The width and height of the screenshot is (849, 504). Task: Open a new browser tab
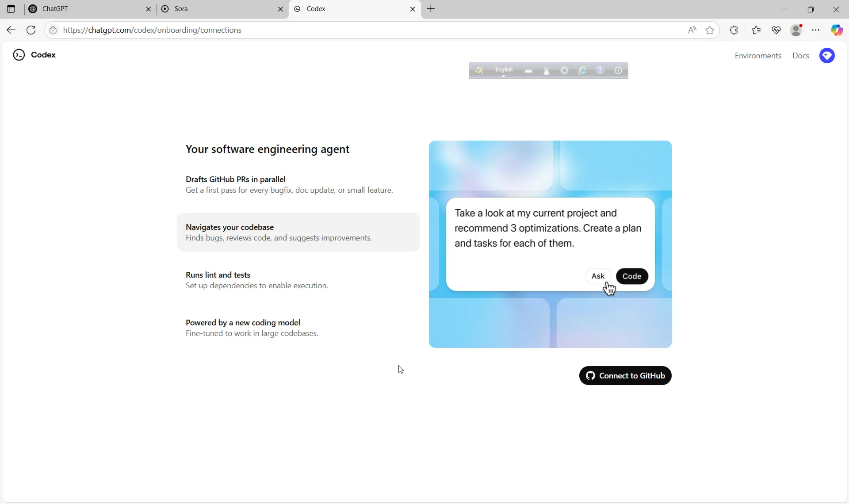click(x=431, y=9)
